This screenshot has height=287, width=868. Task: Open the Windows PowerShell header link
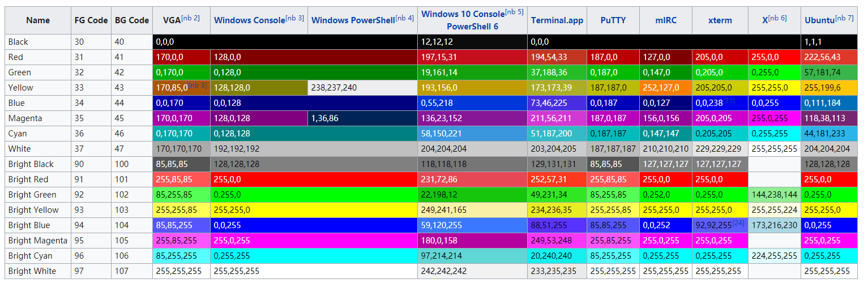(x=353, y=20)
